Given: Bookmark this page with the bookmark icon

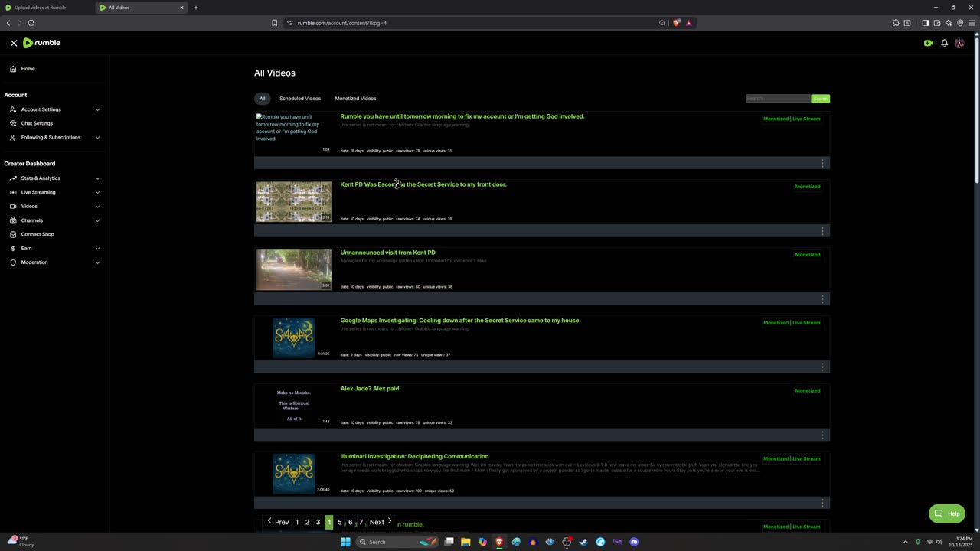Looking at the screenshot, I should (x=274, y=23).
